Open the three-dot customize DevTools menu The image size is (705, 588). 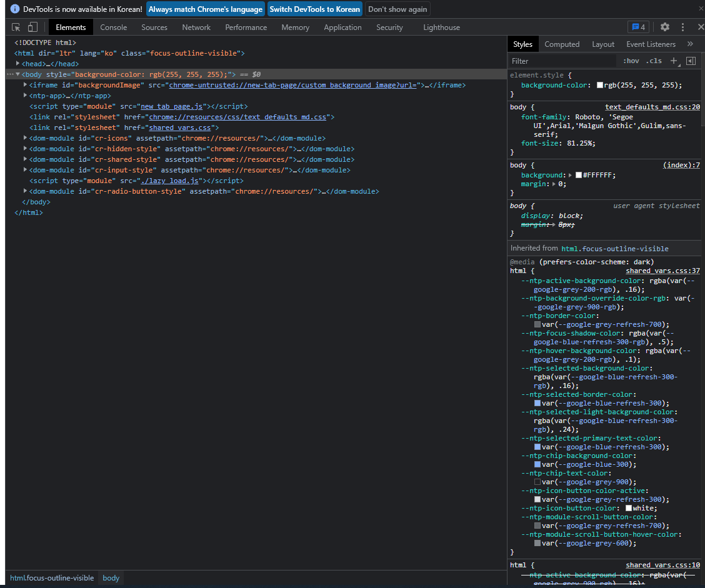[x=682, y=27]
